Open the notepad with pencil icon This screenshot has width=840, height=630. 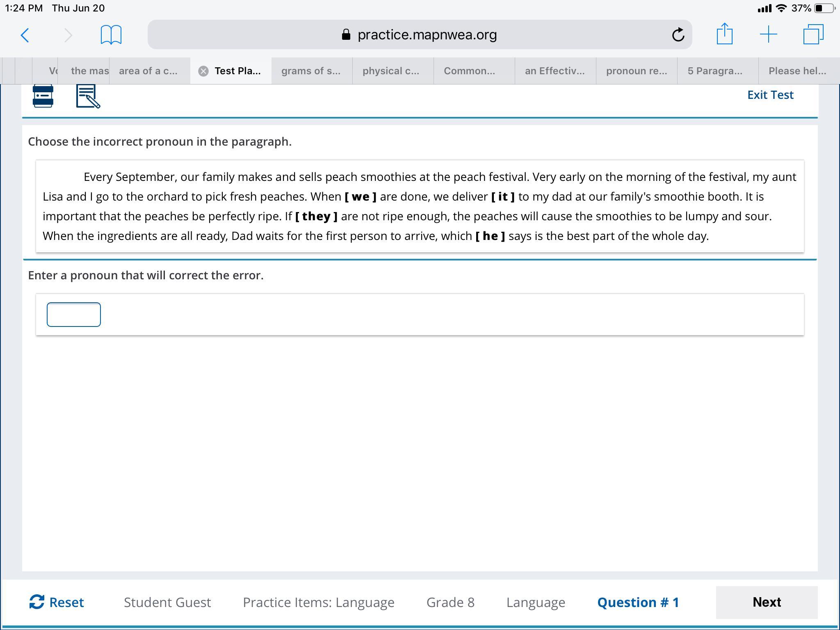pos(88,97)
